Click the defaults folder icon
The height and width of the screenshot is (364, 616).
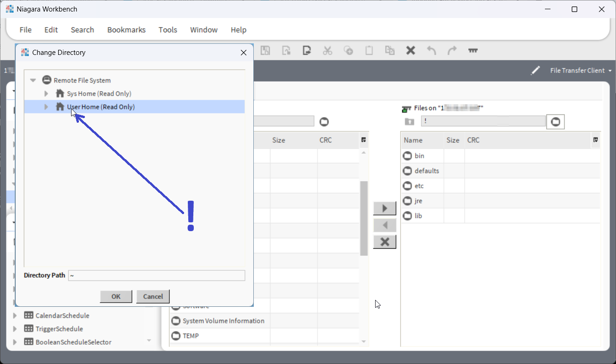click(x=407, y=171)
